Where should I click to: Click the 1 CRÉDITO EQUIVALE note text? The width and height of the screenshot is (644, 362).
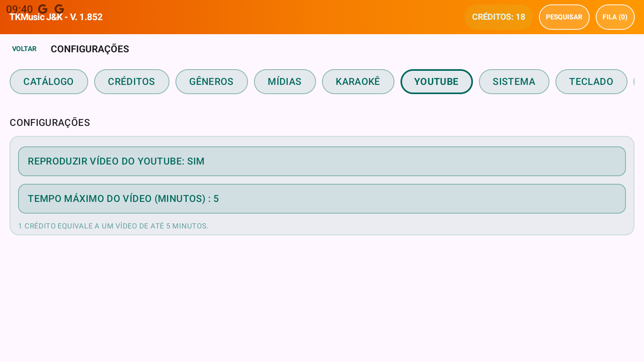[113, 226]
